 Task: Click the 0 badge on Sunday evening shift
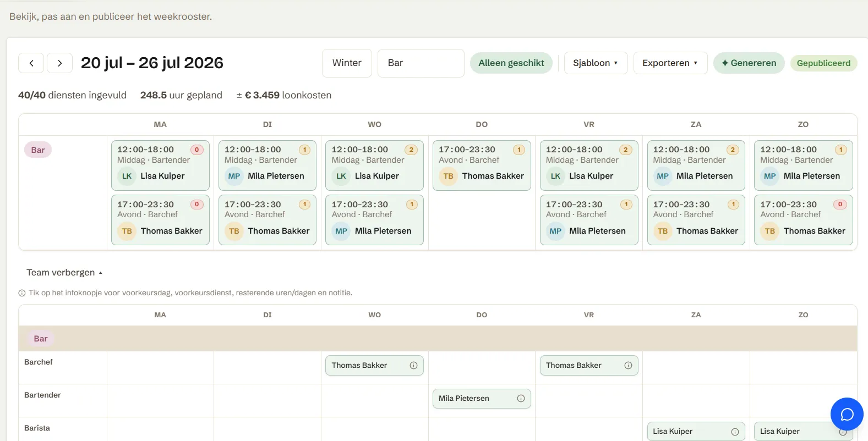point(840,205)
